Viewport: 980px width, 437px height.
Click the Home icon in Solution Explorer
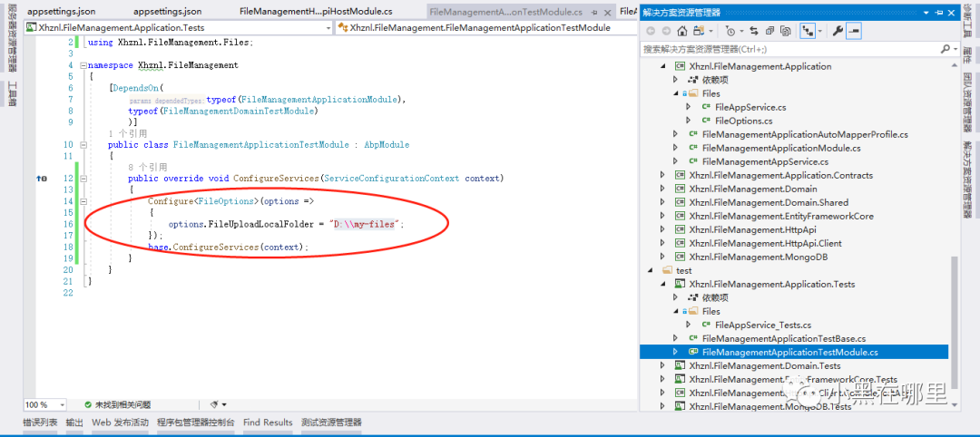click(681, 31)
